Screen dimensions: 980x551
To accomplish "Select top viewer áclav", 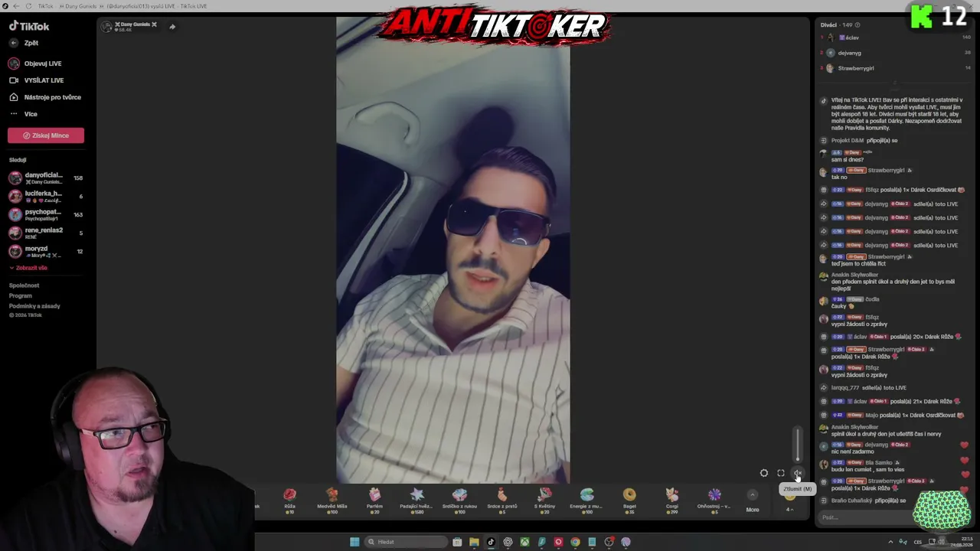I will coord(896,37).
